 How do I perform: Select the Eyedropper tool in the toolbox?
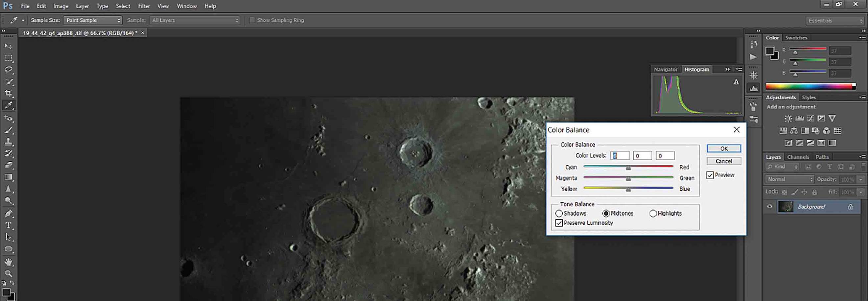coord(9,105)
